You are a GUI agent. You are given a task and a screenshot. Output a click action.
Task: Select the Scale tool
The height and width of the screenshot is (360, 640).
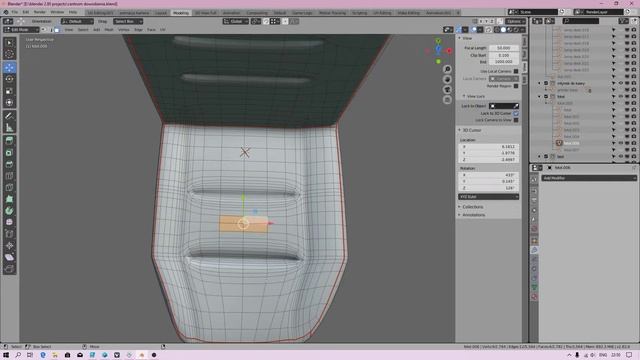click(9, 91)
